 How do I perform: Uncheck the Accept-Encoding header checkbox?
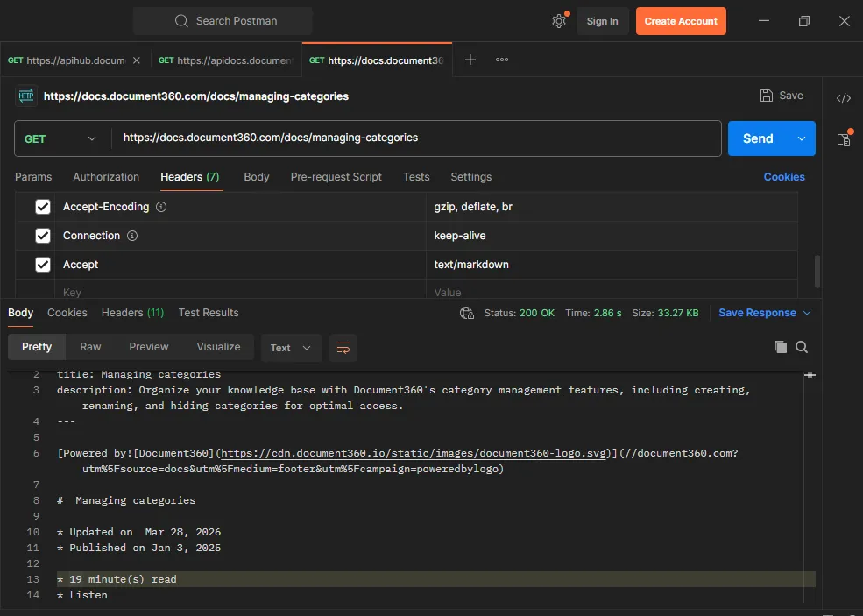(x=42, y=207)
